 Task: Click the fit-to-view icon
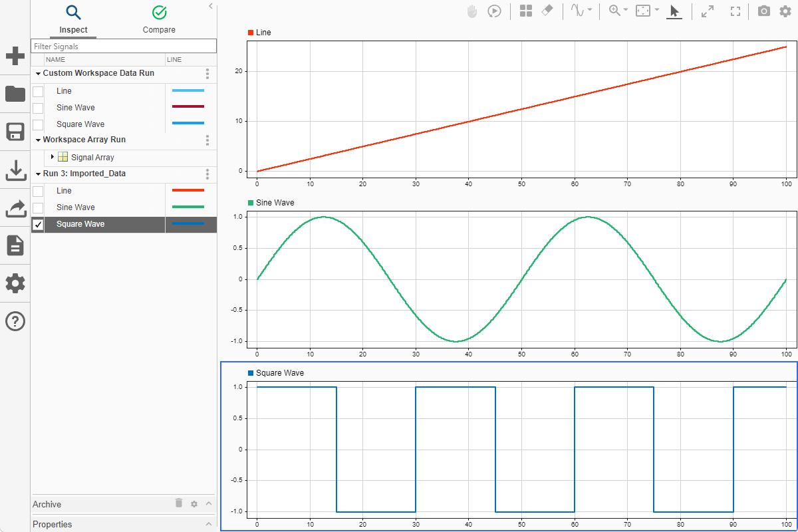click(643, 11)
